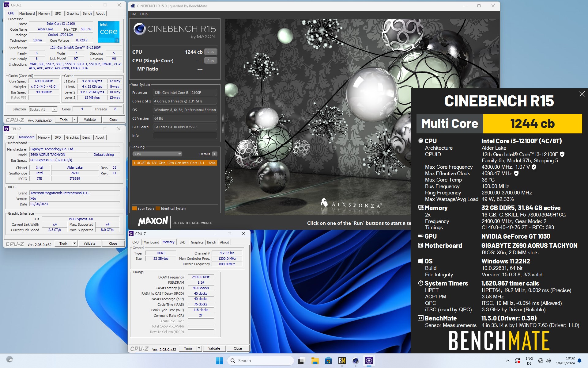Click the Cinebench R15 sphere logo
Image resolution: width=588 pixels, height=368 pixels.
click(139, 29)
